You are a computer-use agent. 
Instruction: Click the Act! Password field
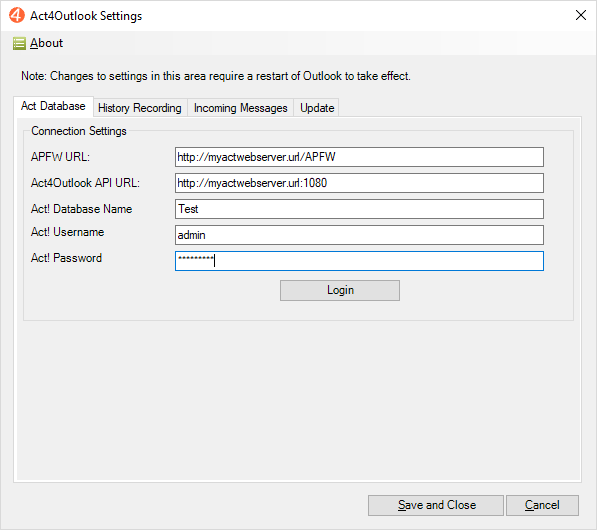click(359, 261)
